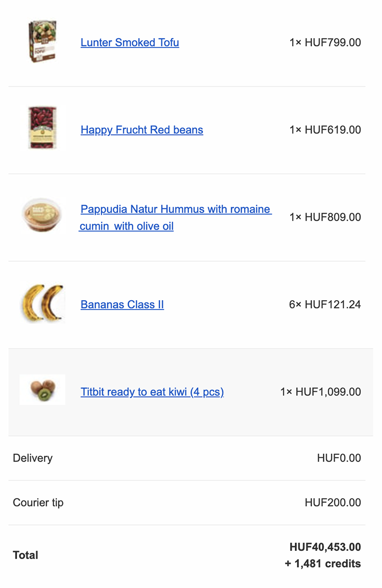
Task: Click the kiwi product image
Action: [42, 389]
